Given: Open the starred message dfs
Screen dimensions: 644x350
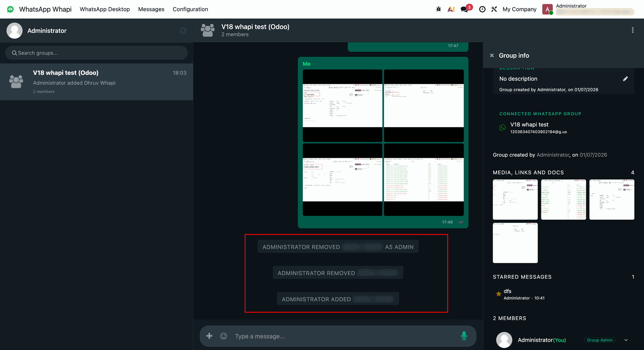Looking at the screenshot, I should 507,291.
